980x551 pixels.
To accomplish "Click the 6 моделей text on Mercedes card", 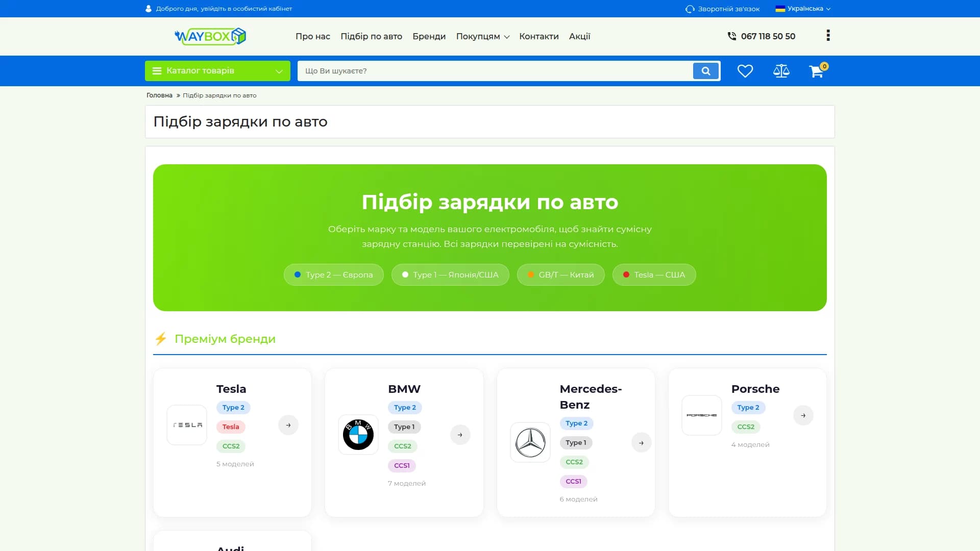I will pyautogui.click(x=578, y=499).
